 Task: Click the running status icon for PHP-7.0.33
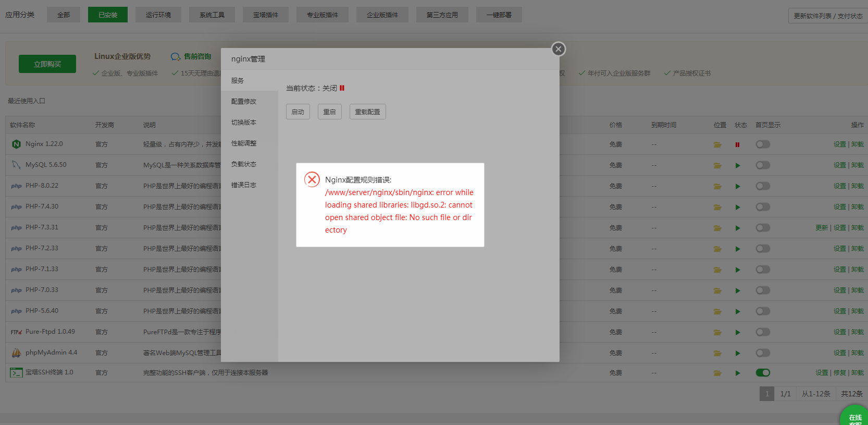click(x=738, y=290)
